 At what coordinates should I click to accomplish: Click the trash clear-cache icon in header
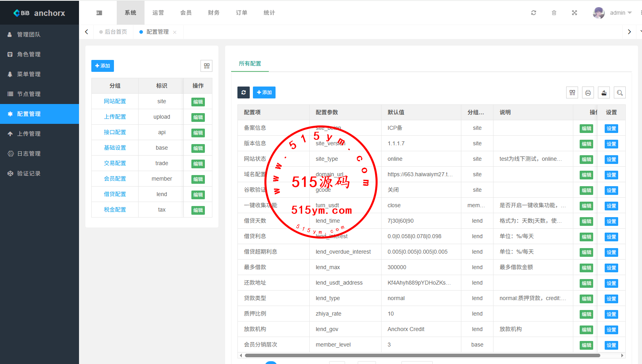[x=554, y=13]
